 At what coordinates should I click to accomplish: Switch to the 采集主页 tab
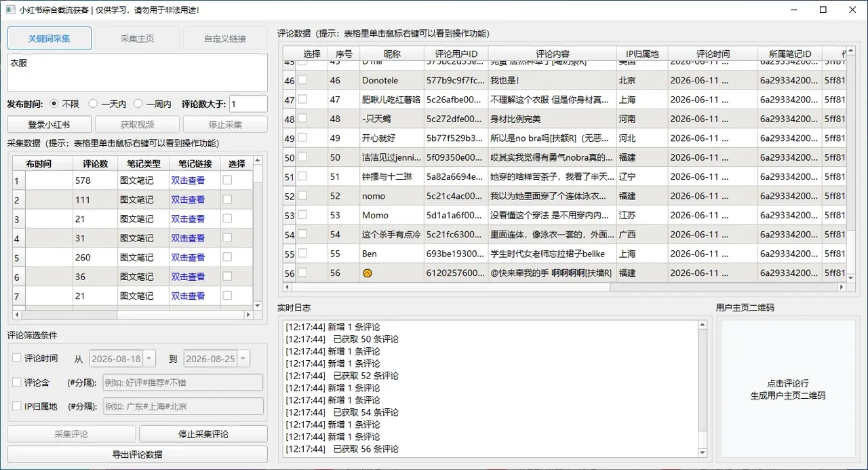pyautogui.click(x=137, y=39)
